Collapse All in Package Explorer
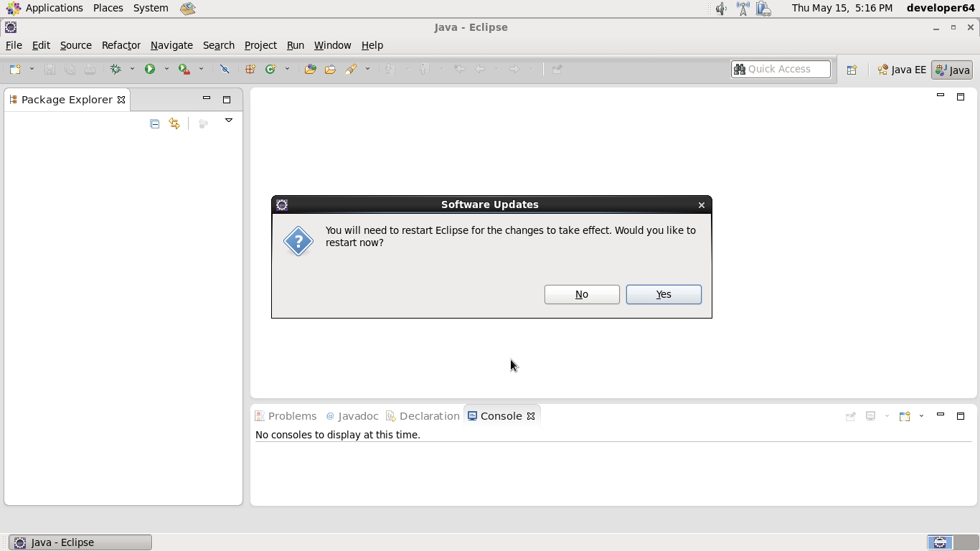This screenshot has width=980, height=551. point(154,123)
